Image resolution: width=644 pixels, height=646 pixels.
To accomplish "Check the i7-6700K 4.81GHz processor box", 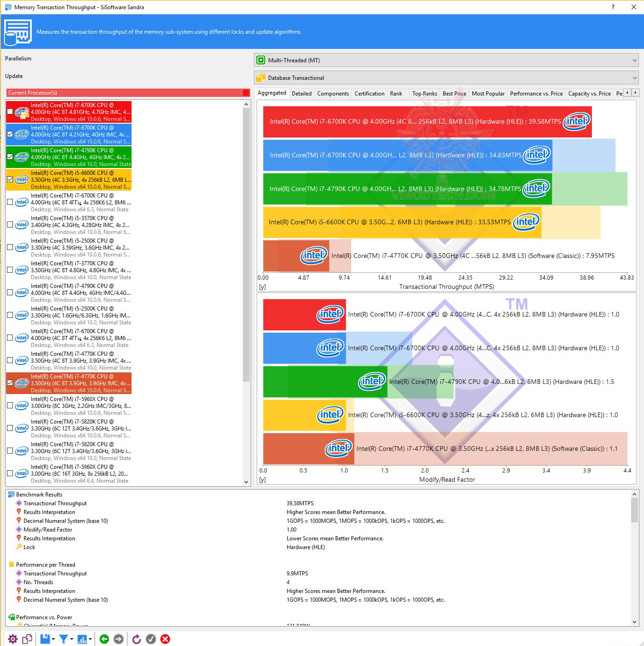I will pyautogui.click(x=10, y=112).
